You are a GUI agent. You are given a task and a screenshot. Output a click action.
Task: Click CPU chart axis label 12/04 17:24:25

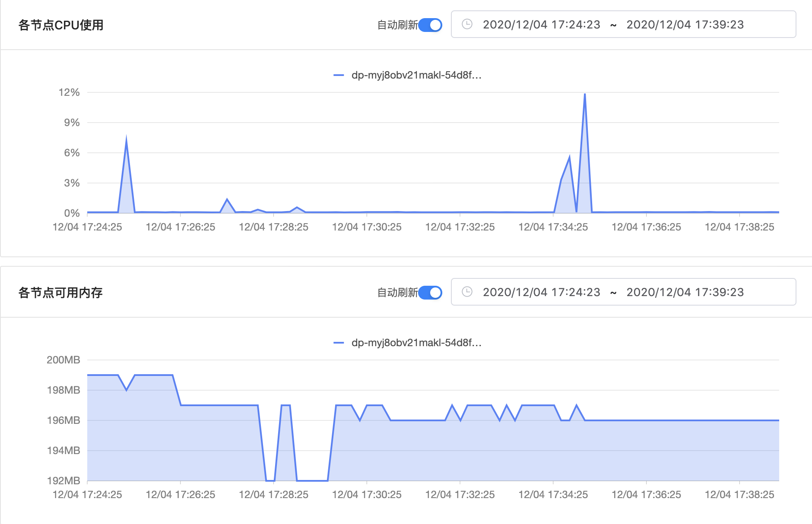pyautogui.click(x=87, y=227)
